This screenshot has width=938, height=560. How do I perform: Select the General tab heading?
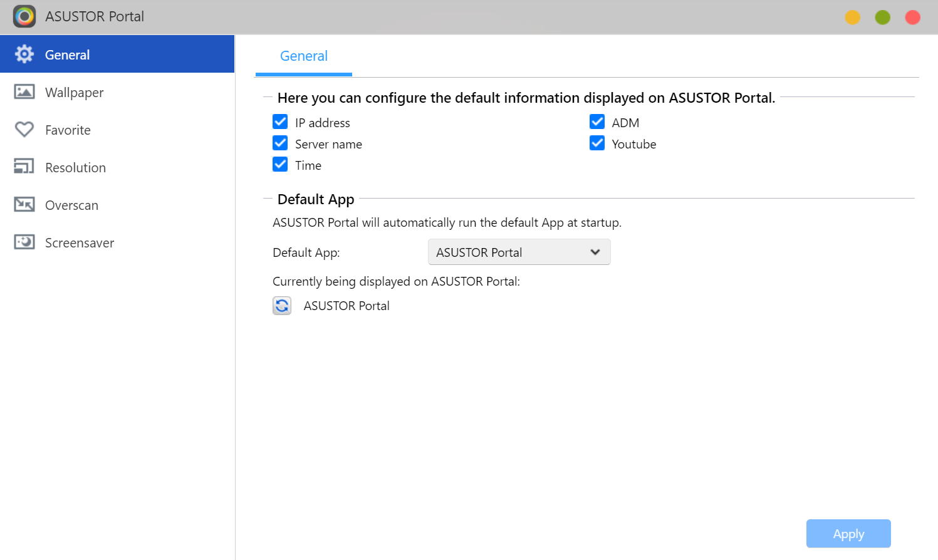(304, 56)
